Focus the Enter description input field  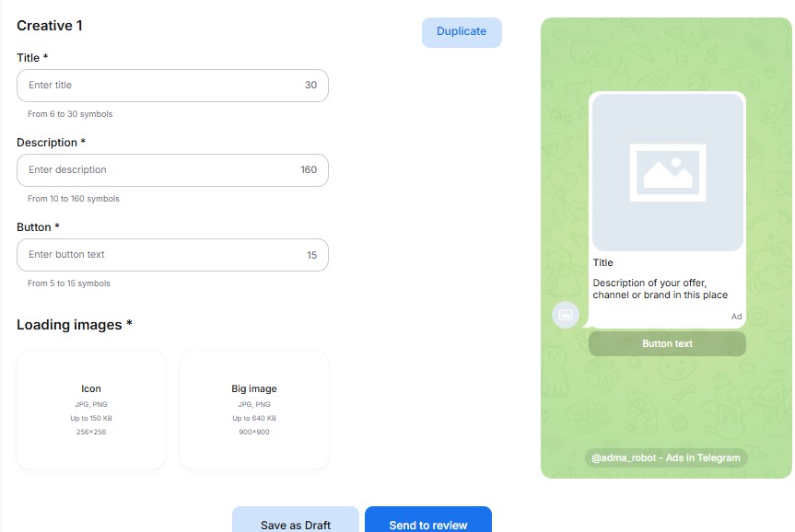tap(157, 170)
